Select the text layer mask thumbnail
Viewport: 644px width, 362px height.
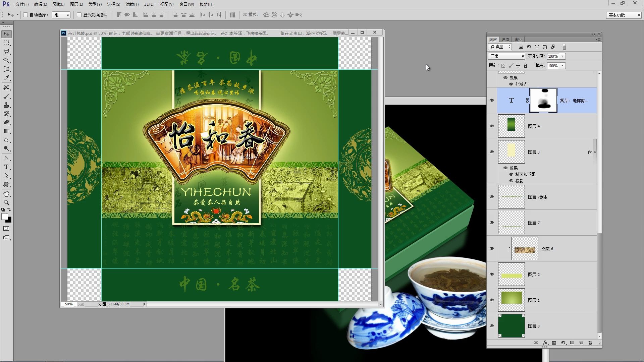click(543, 100)
